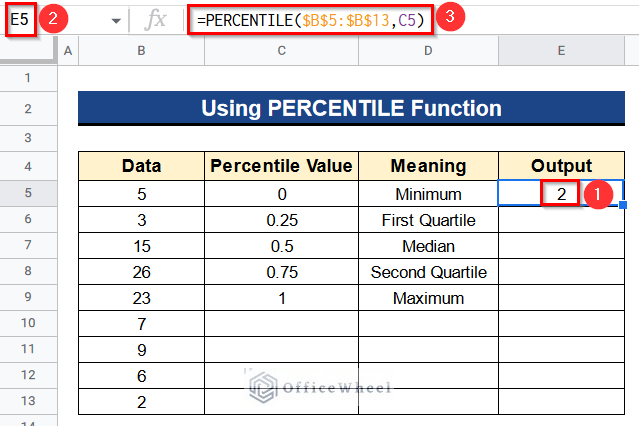Image resolution: width=639 pixels, height=426 pixels.
Task: Click the fill handle of cell E5
Action: tap(623, 205)
